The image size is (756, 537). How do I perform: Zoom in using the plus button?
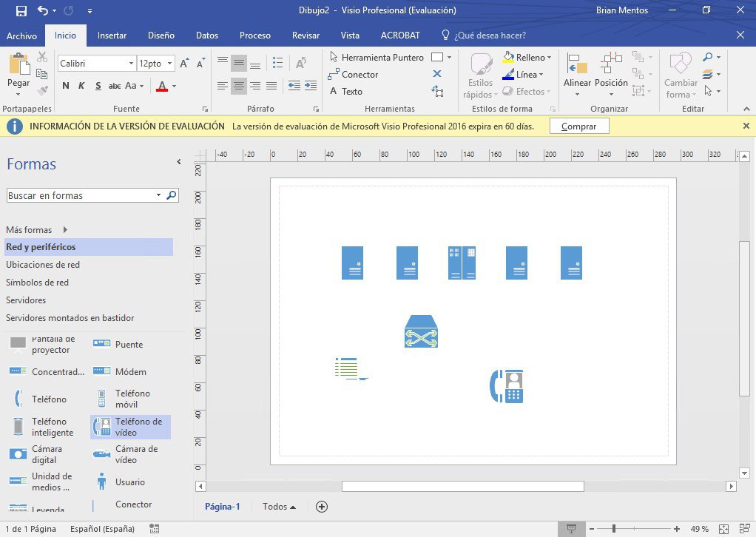point(677,529)
